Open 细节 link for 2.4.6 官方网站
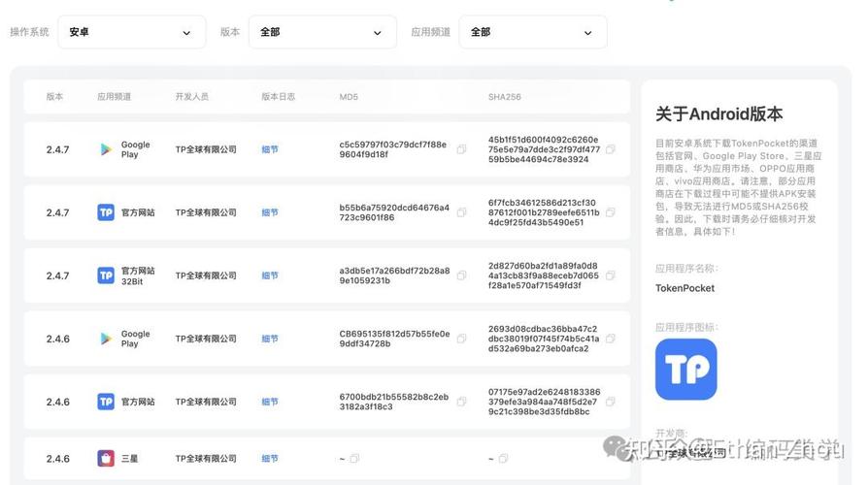Screen dimensions: 868x485 tap(270, 402)
